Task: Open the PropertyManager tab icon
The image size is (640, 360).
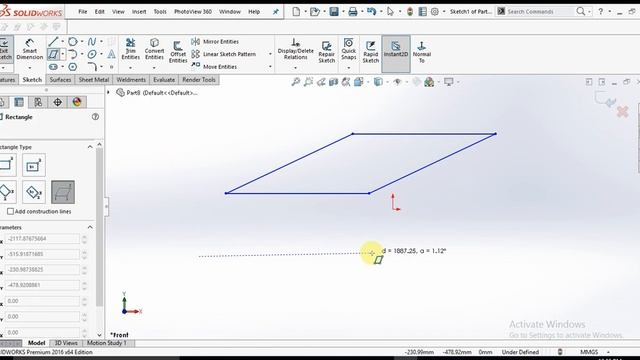Action: [x=19, y=102]
